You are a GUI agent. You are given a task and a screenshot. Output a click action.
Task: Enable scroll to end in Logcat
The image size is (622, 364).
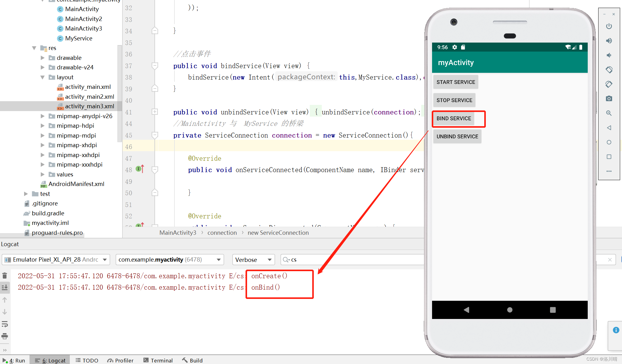point(5,287)
